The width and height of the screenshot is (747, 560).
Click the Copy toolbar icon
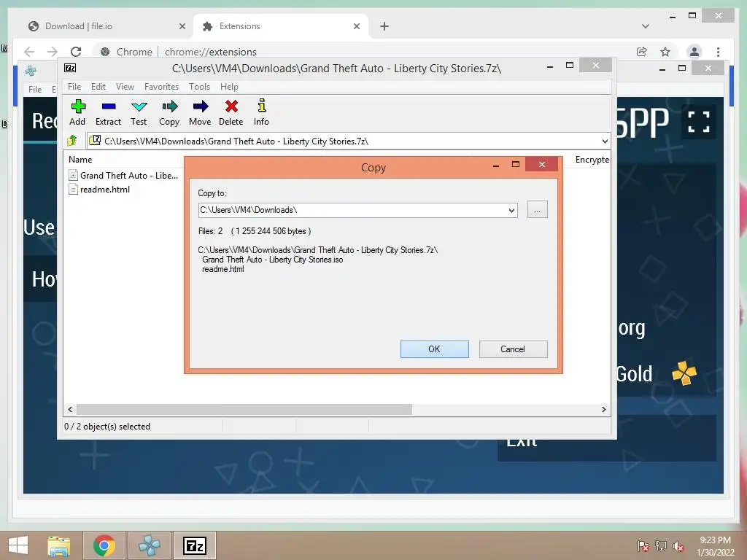169,106
